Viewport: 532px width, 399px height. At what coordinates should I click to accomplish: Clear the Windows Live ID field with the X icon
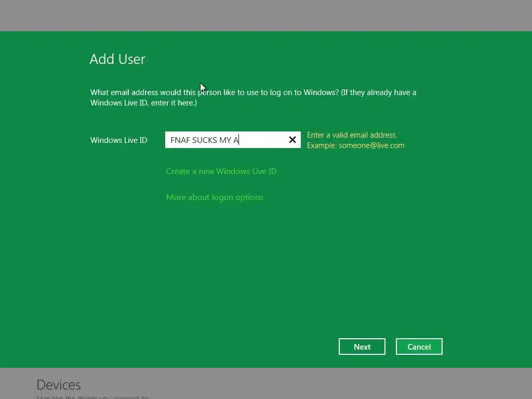[292, 140]
